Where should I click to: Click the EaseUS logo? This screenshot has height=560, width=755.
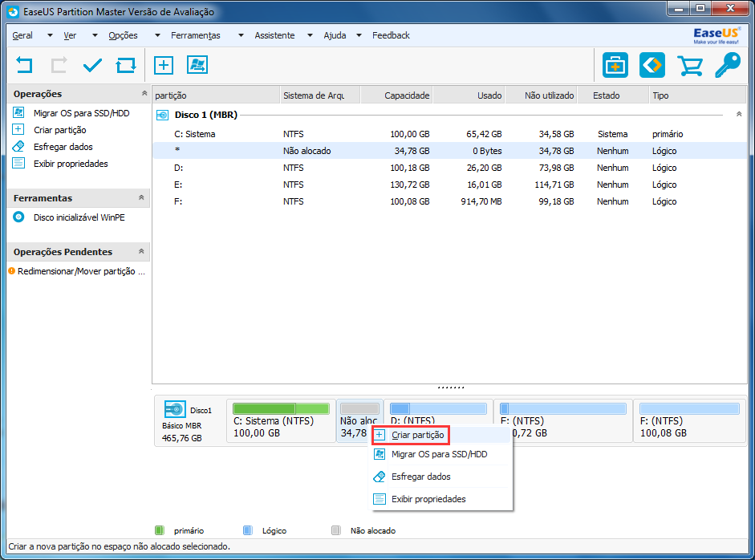pyautogui.click(x=716, y=35)
